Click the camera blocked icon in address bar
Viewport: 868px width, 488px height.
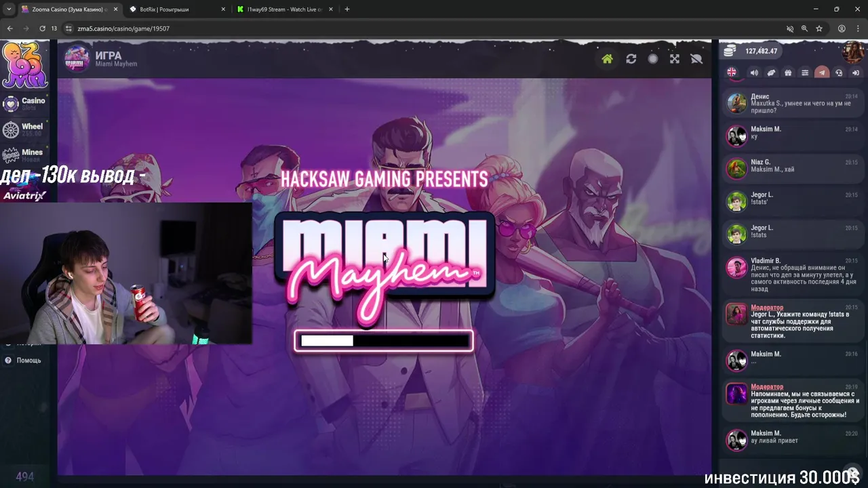coord(790,28)
